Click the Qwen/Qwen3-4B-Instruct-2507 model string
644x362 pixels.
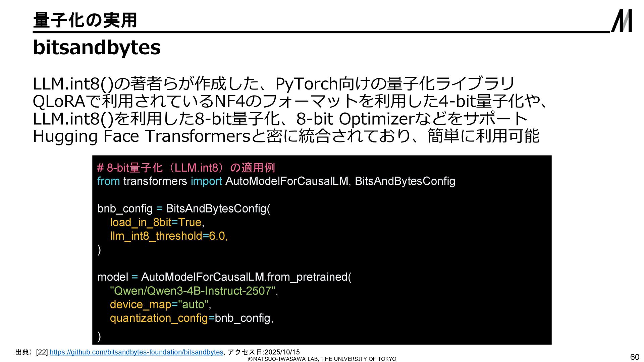tap(193, 291)
